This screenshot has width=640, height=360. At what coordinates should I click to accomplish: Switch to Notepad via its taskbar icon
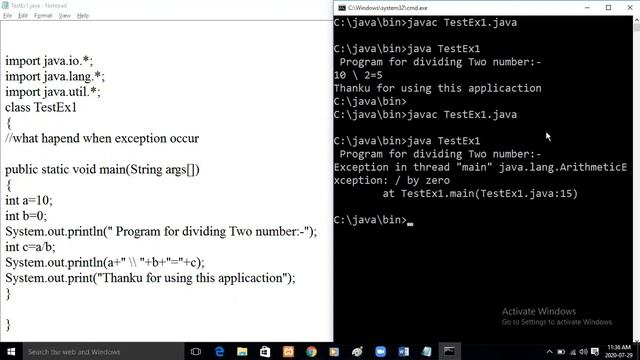coord(427,351)
